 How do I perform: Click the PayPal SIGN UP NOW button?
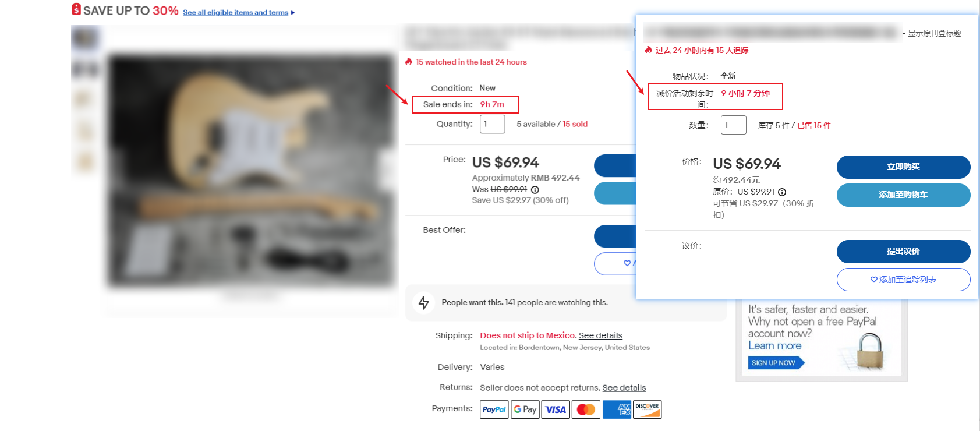(x=776, y=363)
